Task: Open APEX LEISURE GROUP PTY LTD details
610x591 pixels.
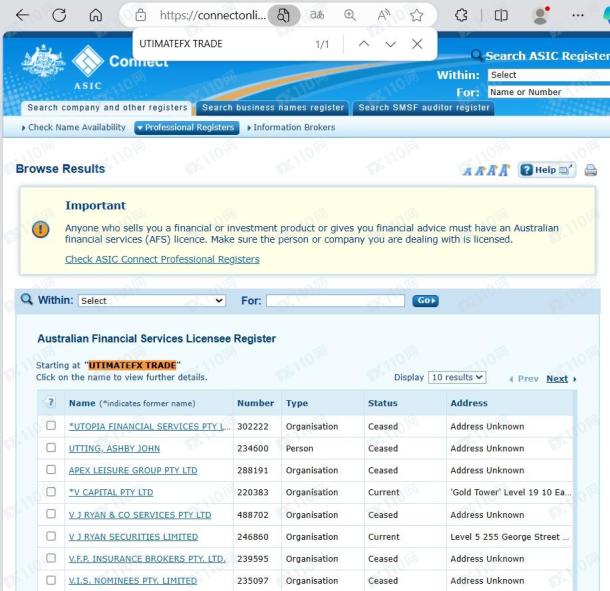Action: [x=133, y=470]
